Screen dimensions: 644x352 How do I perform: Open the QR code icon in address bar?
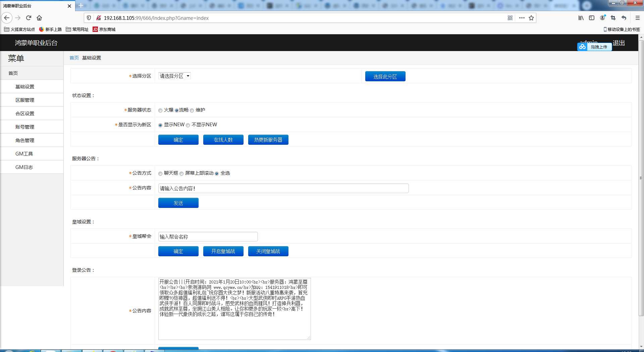pos(510,18)
